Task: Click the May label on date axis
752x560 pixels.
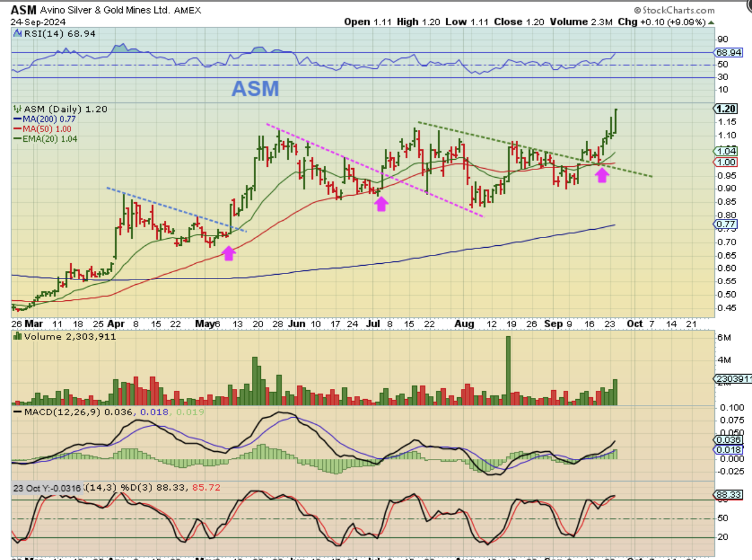Action: click(x=205, y=324)
